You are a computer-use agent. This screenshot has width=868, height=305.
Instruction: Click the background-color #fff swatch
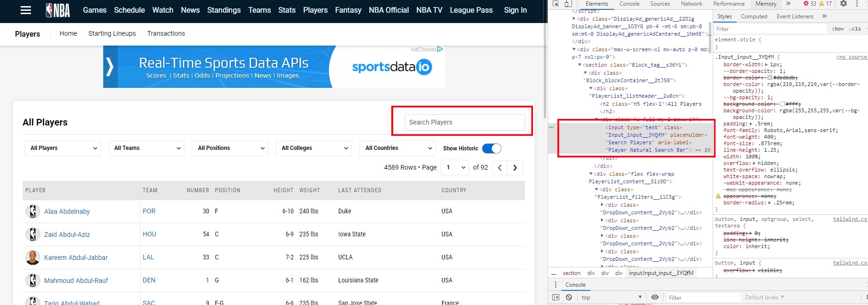[x=783, y=104]
